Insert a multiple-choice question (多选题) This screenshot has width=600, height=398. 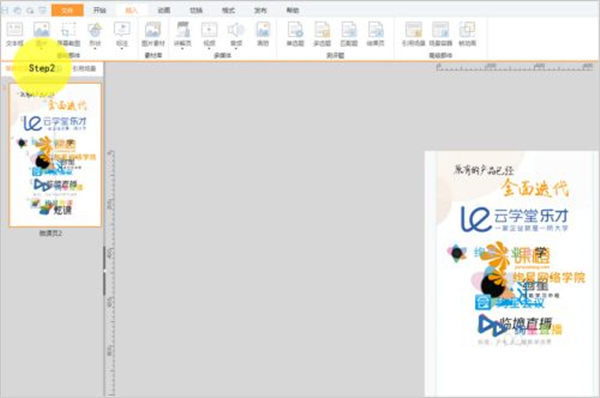(x=322, y=34)
